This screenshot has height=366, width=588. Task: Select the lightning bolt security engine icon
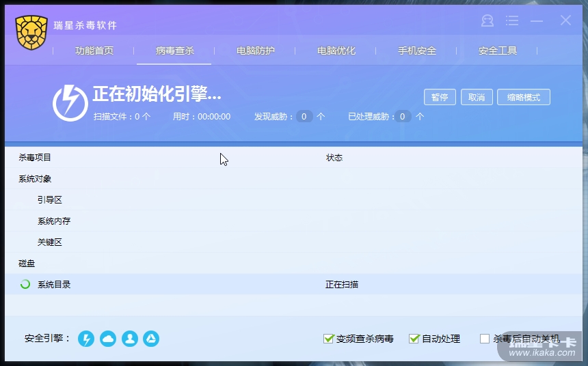[x=86, y=339]
